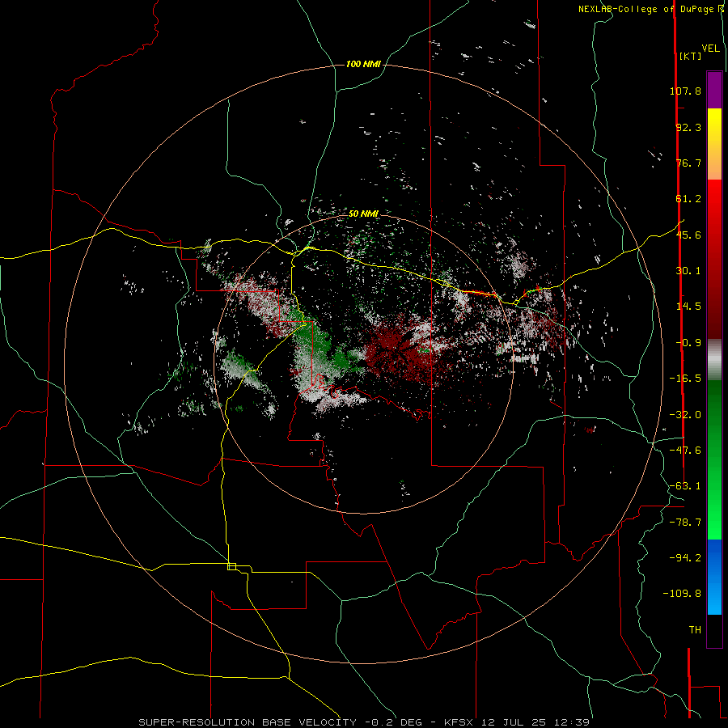Click the -63.1 velocity scale value
This screenshot has height=728, width=728.
[685, 486]
